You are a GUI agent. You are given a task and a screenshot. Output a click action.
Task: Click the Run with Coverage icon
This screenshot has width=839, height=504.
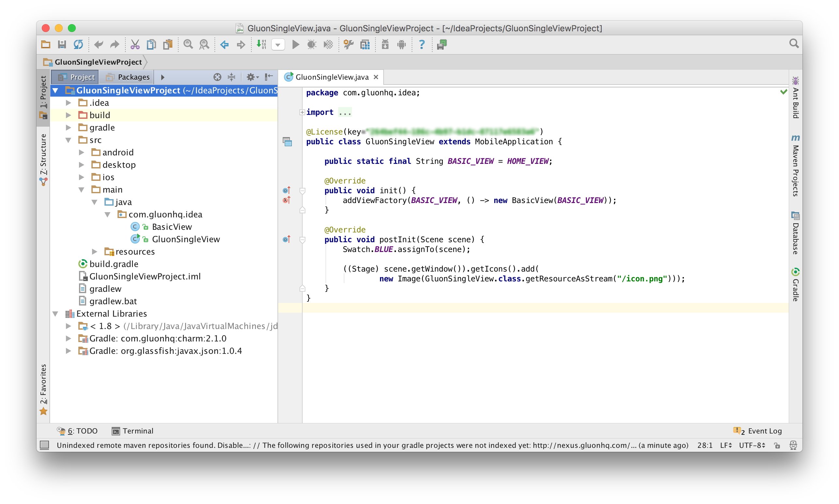pyautogui.click(x=328, y=44)
